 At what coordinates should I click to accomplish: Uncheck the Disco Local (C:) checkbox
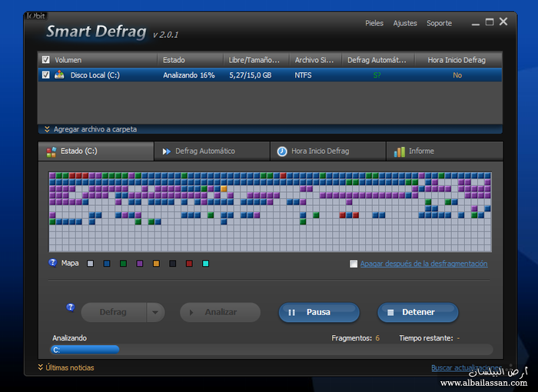click(x=46, y=75)
